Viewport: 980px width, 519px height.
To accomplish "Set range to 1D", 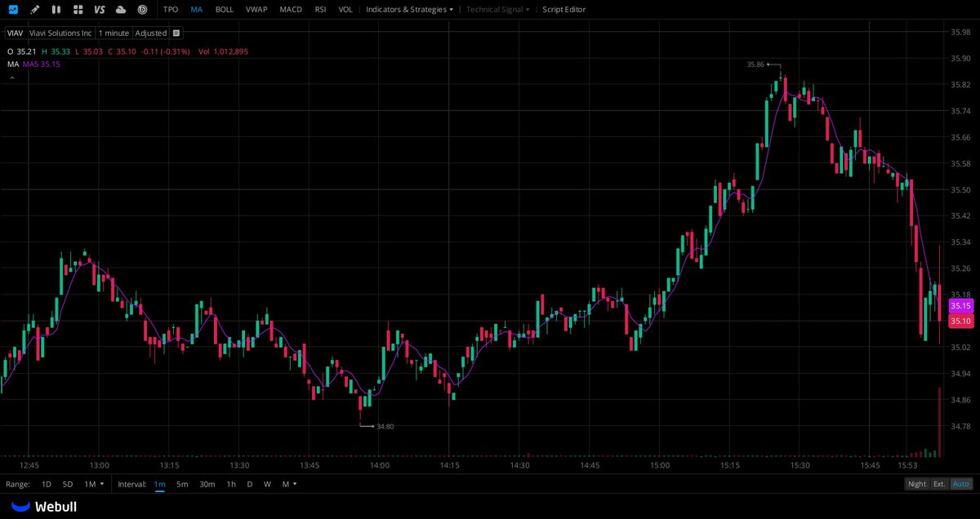I will (x=47, y=484).
